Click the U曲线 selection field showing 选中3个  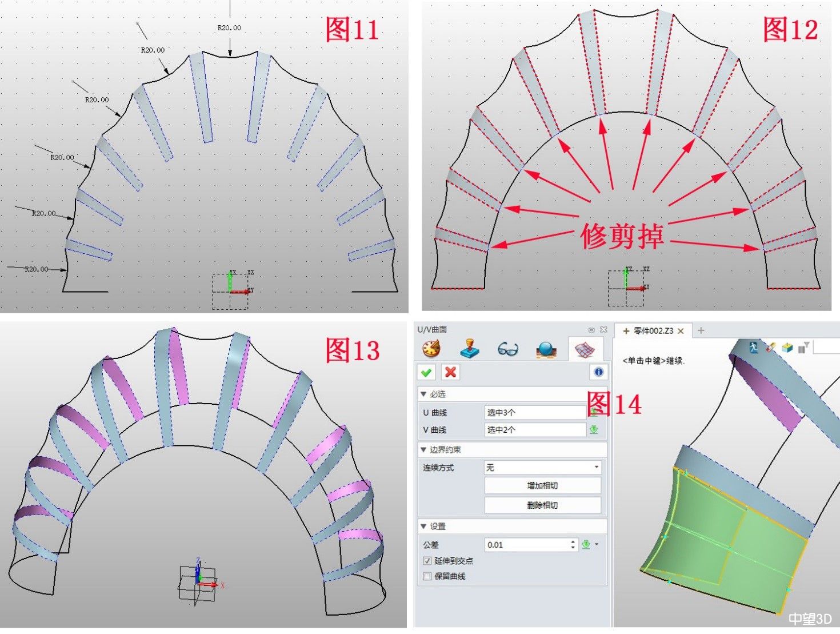coord(534,412)
